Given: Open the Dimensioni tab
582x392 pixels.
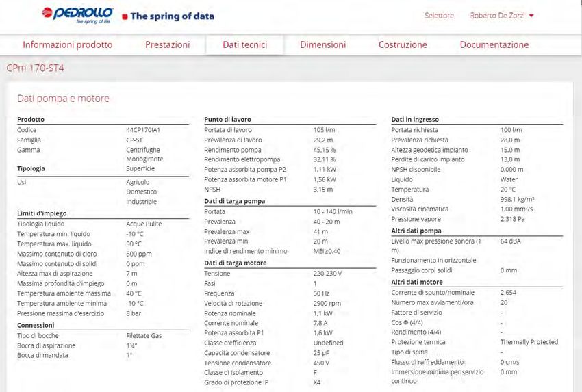Looking at the screenshot, I should click(322, 44).
